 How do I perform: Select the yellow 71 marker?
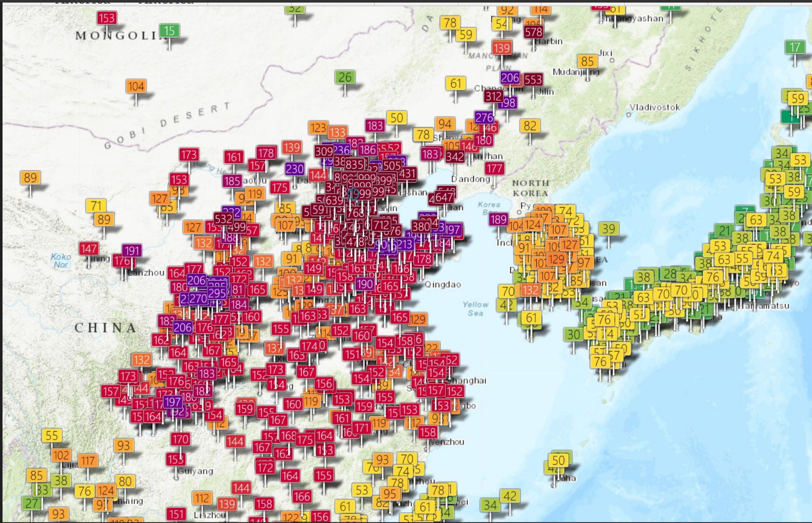[x=96, y=205]
